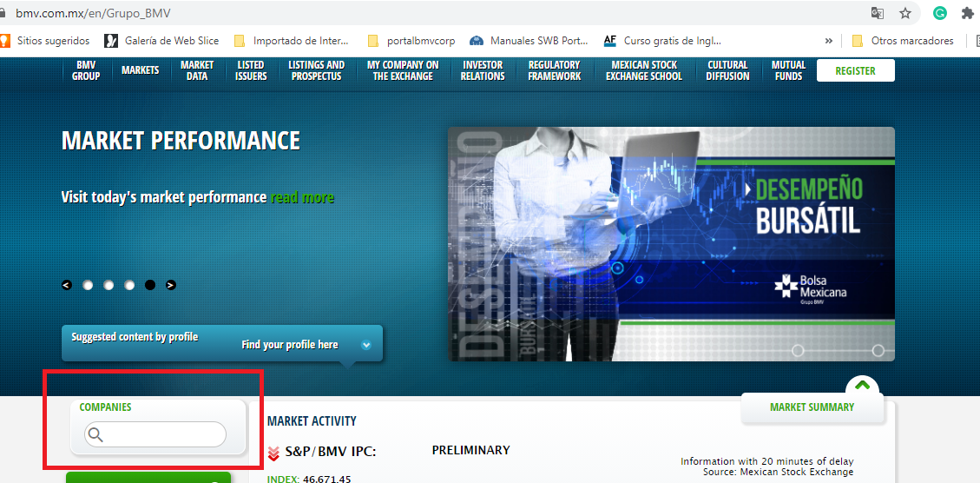Image resolution: width=980 pixels, height=483 pixels.
Task: Select the second carousel dot
Action: coord(109,285)
